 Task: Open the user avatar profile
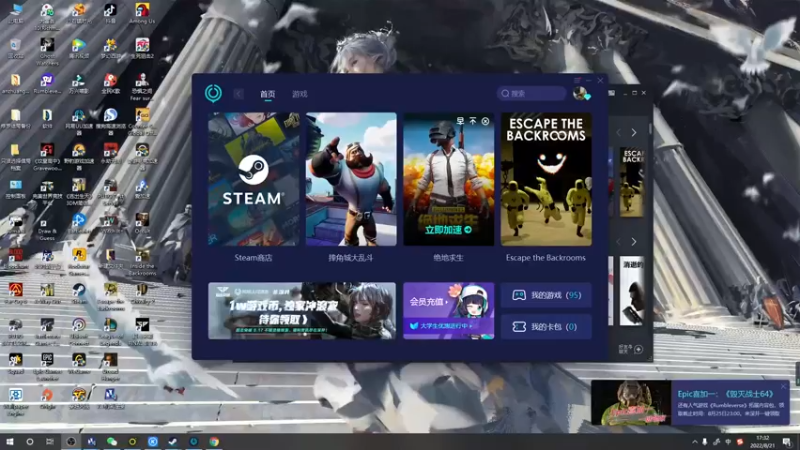click(580, 93)
